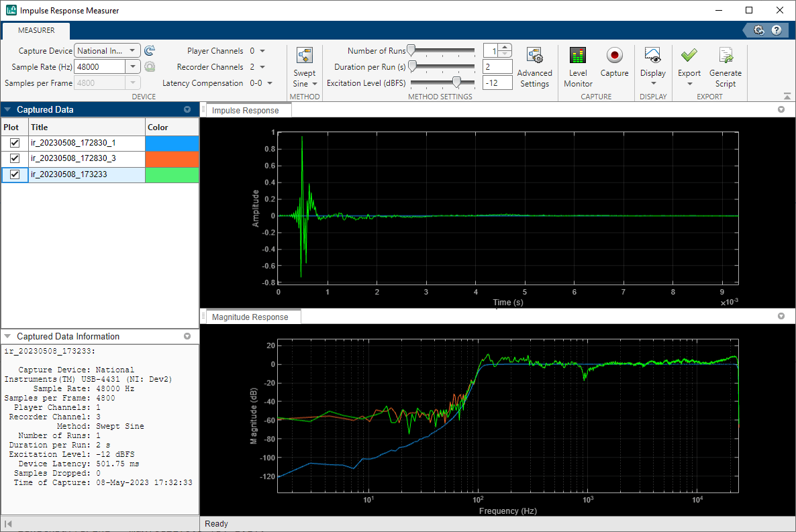Uncheck the plot box for ir_20230508_172830_1
The height and width of the screenshot is (532, 796).
point(15,142)
